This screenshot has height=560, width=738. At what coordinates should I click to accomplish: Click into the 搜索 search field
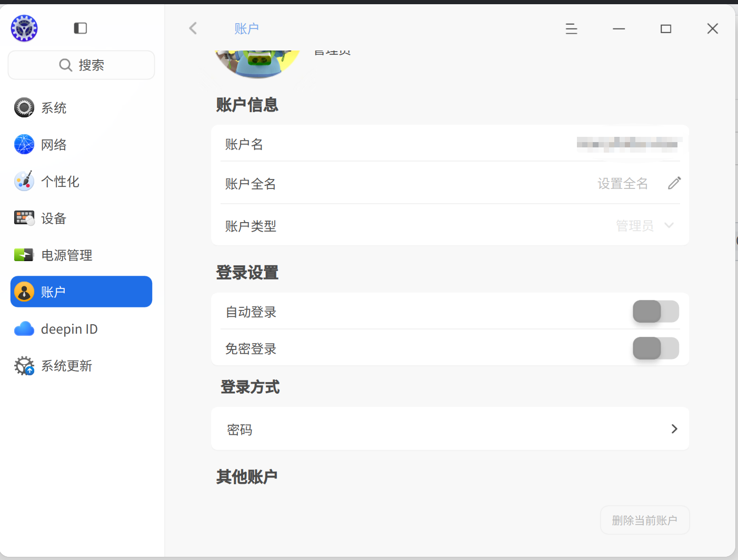(x=82, y=65)
